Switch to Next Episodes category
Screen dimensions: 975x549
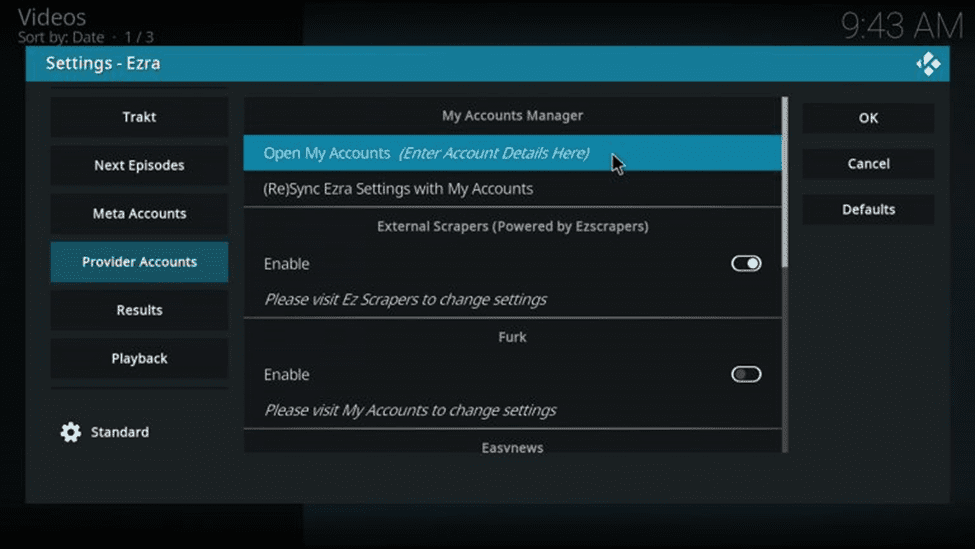[139, 165]
